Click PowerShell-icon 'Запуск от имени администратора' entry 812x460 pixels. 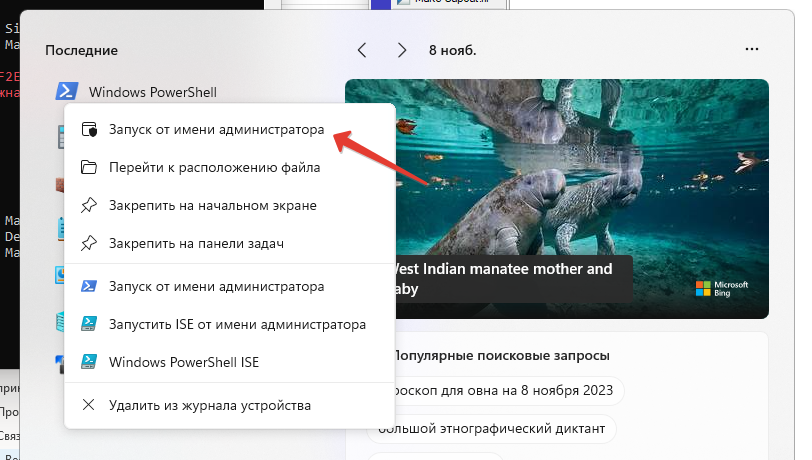[x=229, y=286]
